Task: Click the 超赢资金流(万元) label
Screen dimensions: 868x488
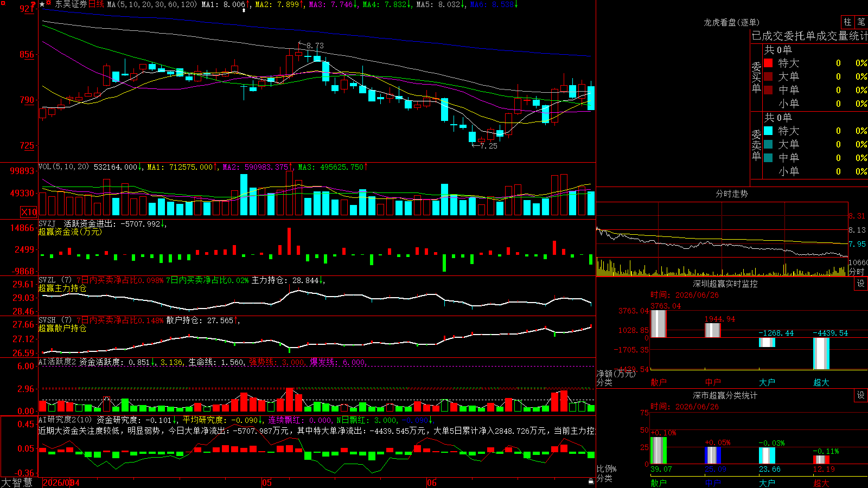Action: coord(70,232)
